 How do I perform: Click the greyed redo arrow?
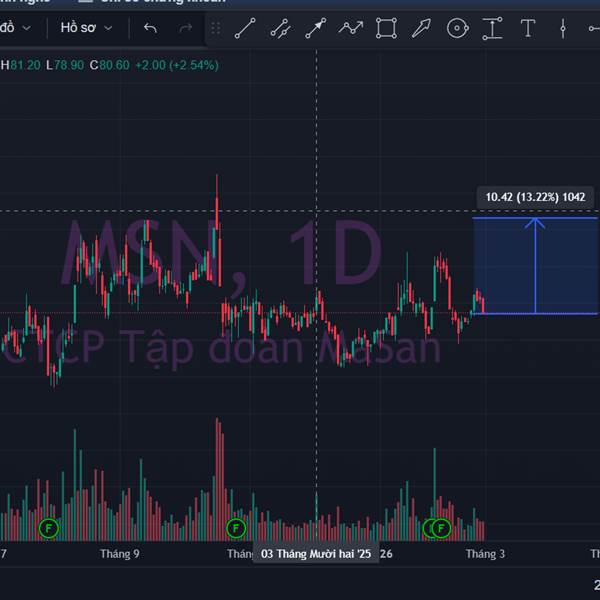(186, 28)
